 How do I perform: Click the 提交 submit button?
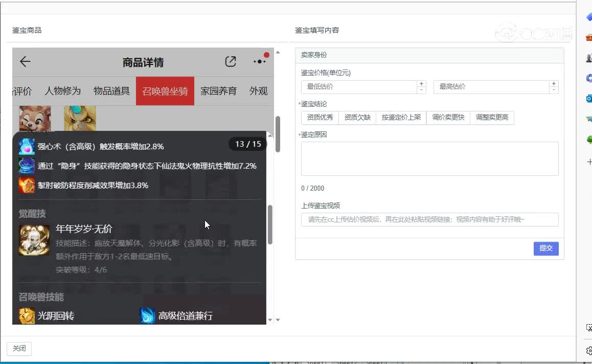pos(546,248)
